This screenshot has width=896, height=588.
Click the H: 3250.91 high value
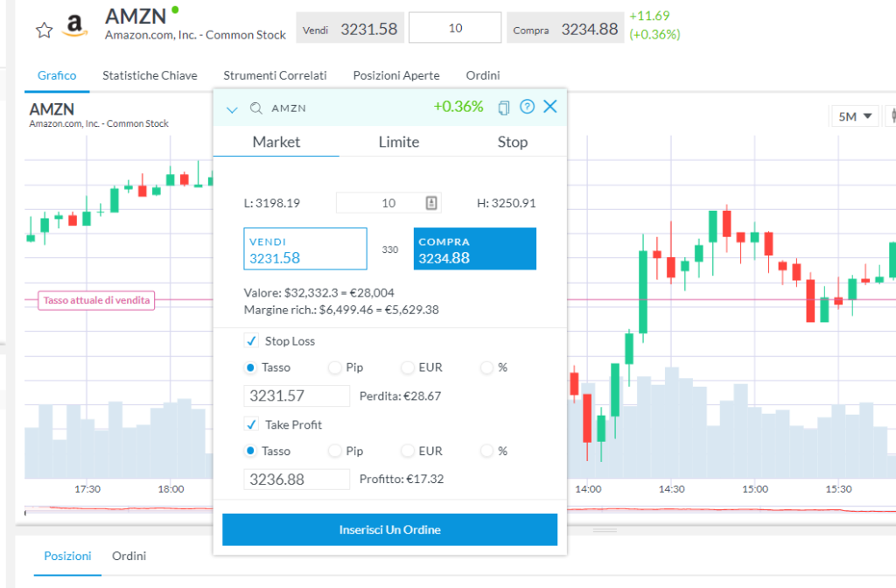[x=507, y=203]
